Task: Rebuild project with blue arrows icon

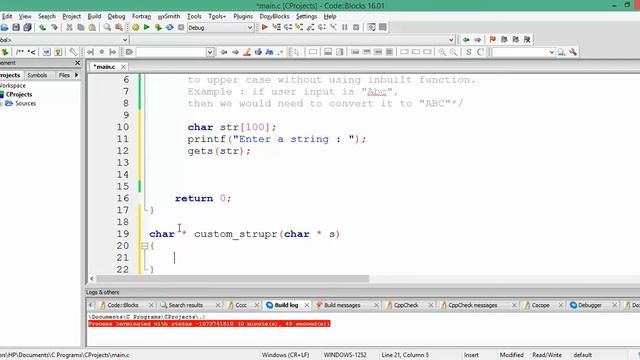Action: click(169, 27)
